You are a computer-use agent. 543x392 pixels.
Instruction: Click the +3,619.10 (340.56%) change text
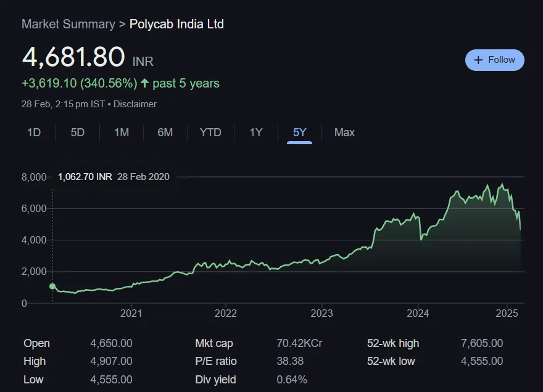point(80,83)
